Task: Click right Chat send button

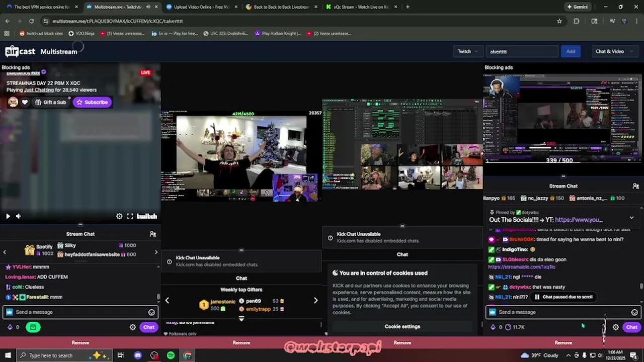Action: [632, 327]
